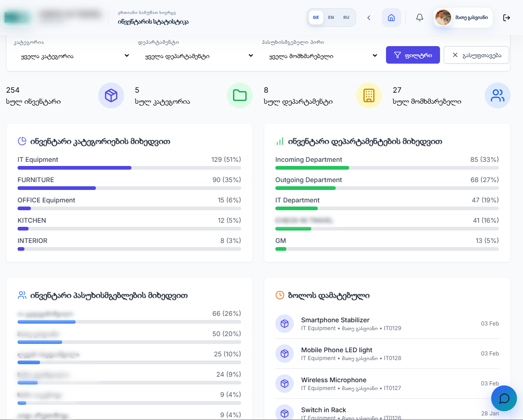Select the INTERIOR category label

pyautogui.click(x=32, y=241)
